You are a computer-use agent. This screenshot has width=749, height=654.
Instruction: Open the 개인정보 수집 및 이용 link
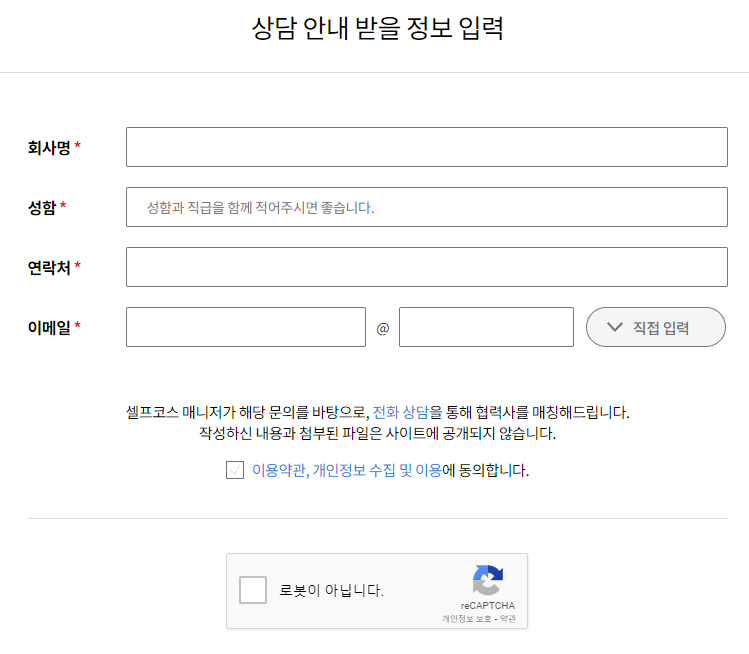(377, 470)
